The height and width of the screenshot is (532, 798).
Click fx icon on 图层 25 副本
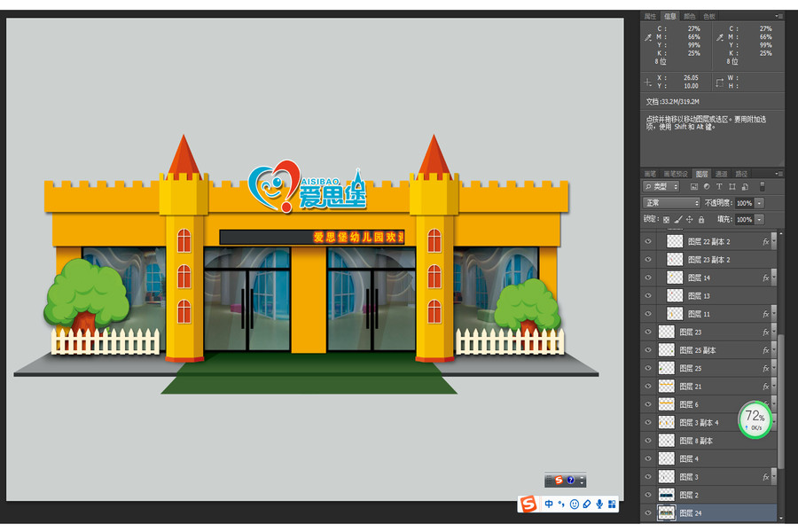[x=765, y=350]
